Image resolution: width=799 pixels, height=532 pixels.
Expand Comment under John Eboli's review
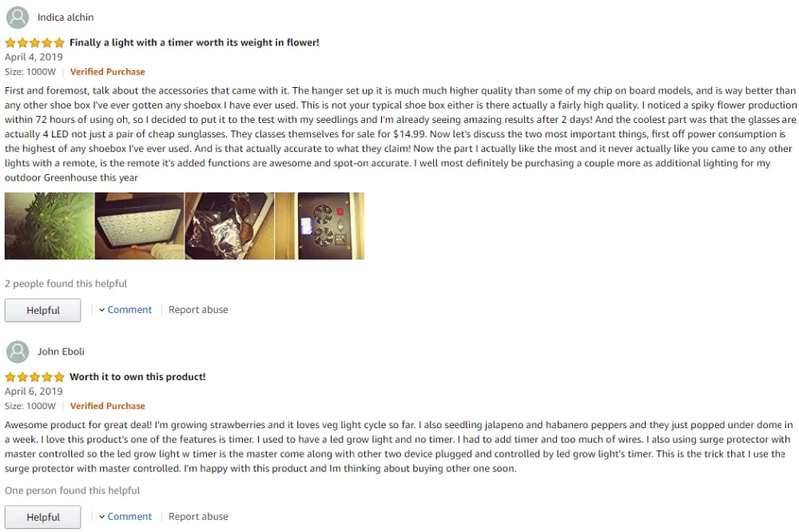129,517
